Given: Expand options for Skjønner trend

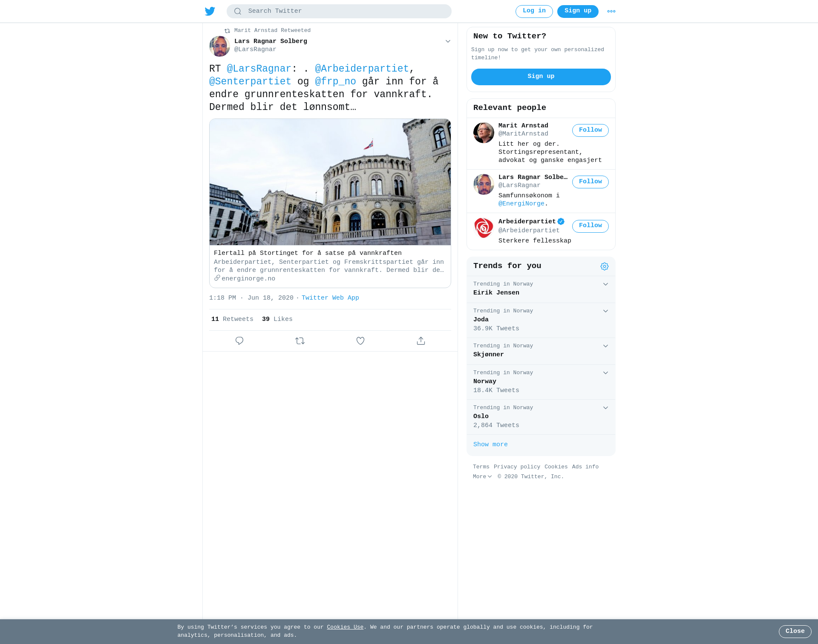Looking at the screenshot, I should 605,346.
